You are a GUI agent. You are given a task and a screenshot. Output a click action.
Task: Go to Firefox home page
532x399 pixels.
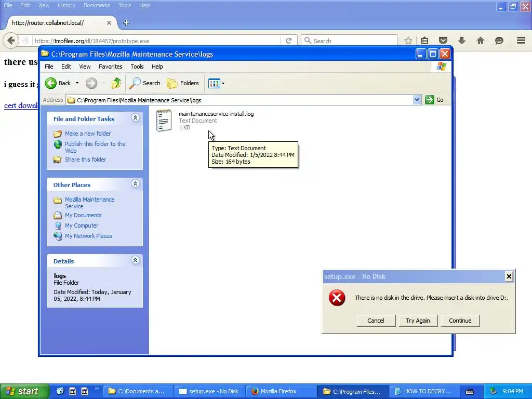coord(480,41)
